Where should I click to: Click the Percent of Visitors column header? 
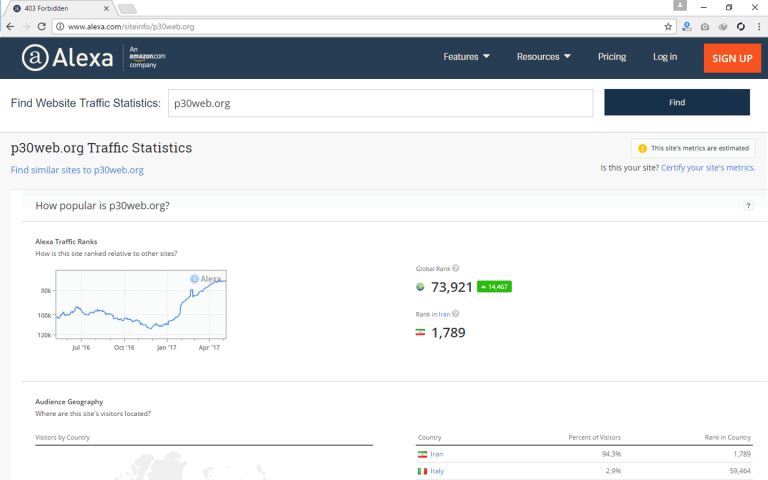point(595,437)
